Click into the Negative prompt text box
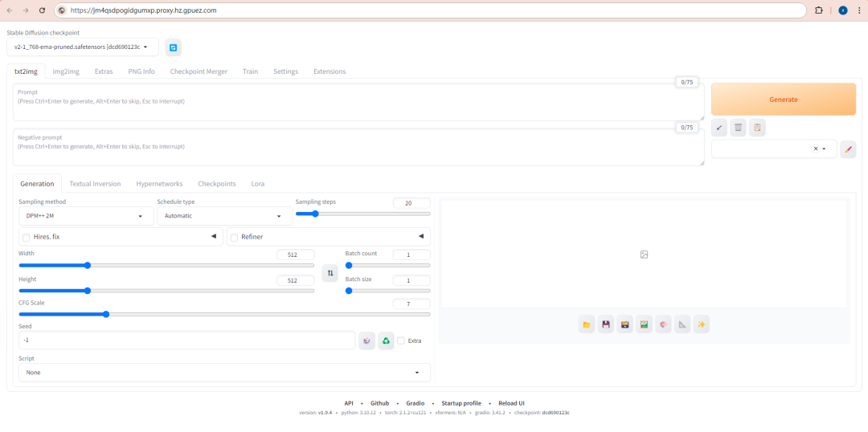 coord(358,147)
